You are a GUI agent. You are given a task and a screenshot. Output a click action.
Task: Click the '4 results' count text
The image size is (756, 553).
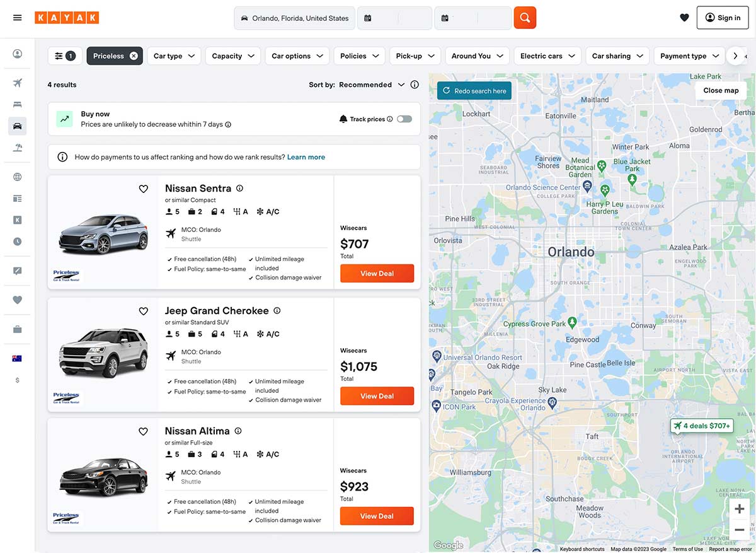(62, 84)
